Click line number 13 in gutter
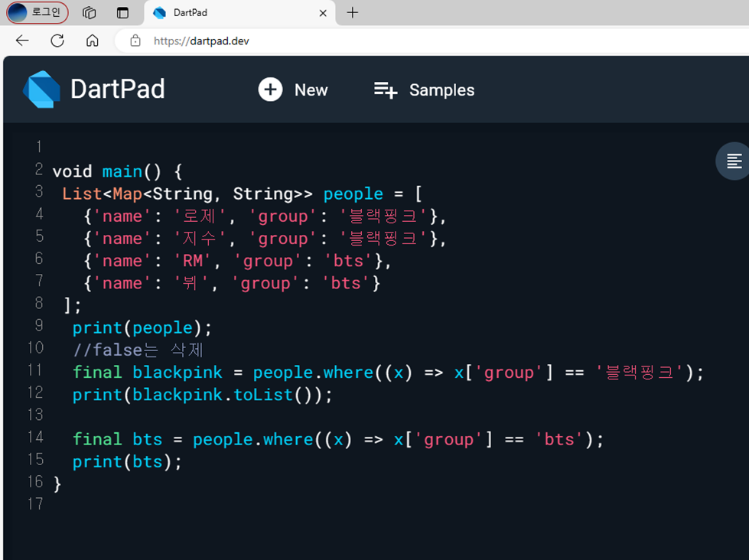 coord(35,415)
